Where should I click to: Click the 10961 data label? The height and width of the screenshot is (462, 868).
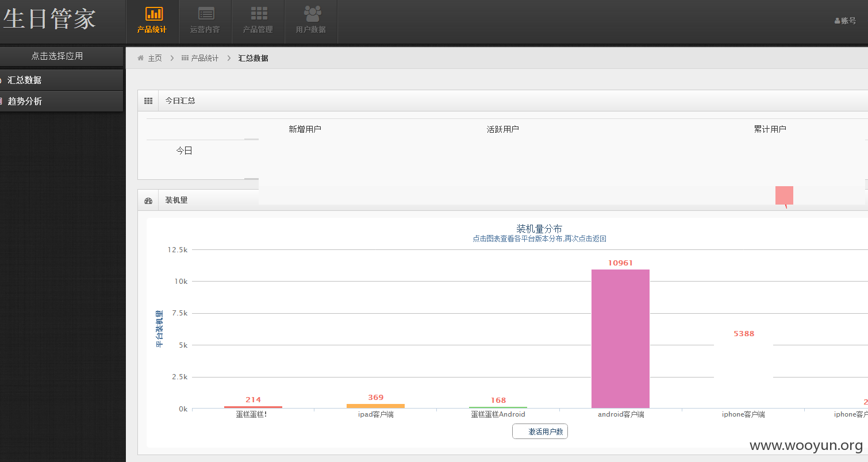tap(620, 263)
